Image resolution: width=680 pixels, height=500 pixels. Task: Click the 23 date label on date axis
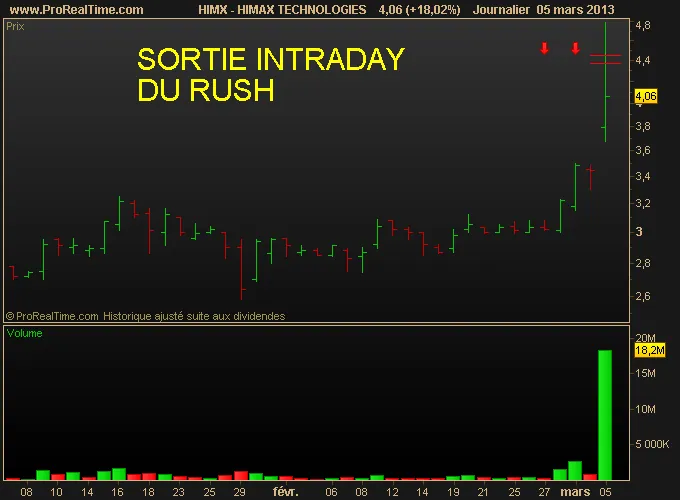[x=178, y=492]
